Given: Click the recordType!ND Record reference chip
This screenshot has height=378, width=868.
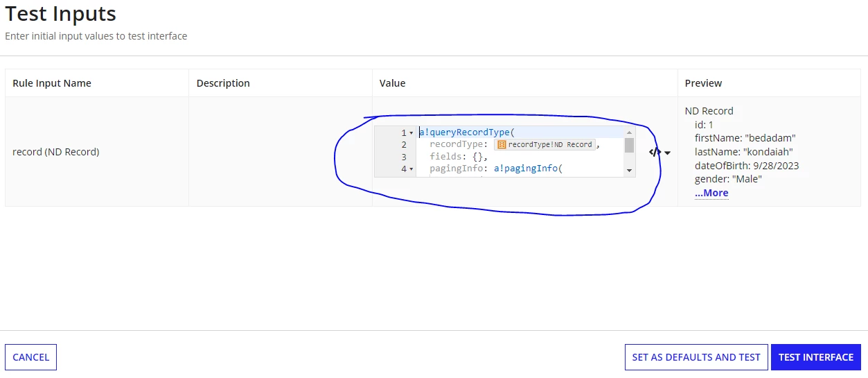Looking at the screenshot, I should 545,144.
